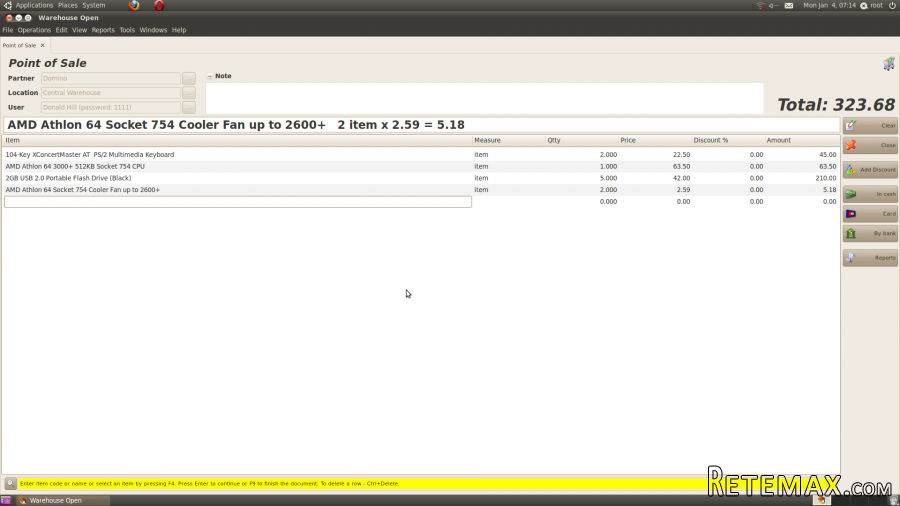Click the Location field Central Warehouse
The width and height of the screenshot is (900, 506).
[x=111, y=93]
